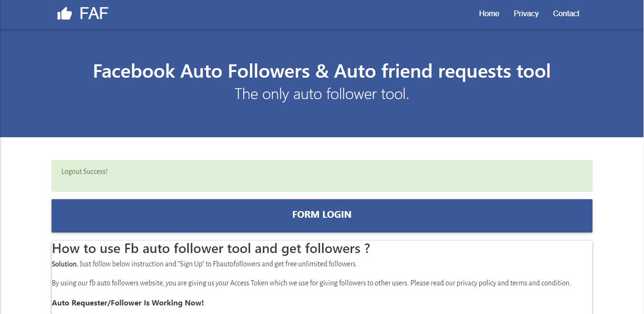Click 'The only auto follower tool.' subtitle
The height and width of the screenshot is (314, 644).
coord(322,94)
